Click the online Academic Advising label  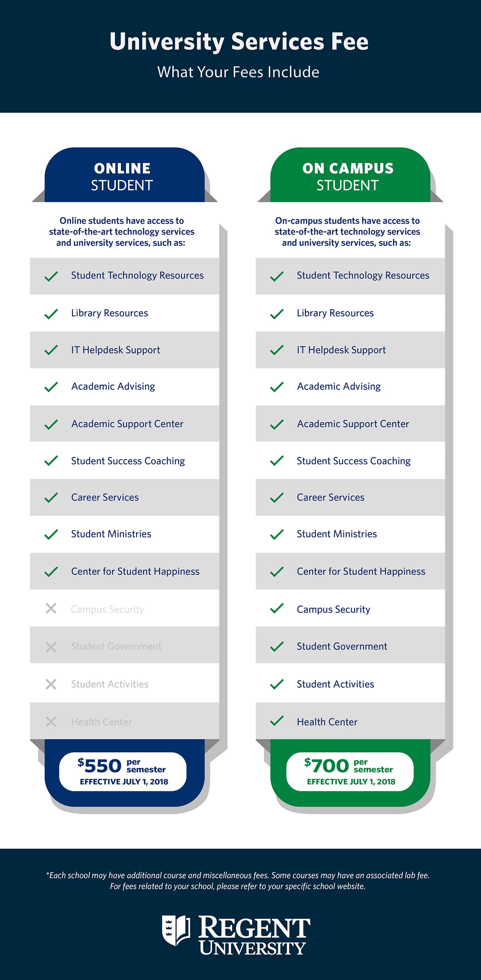pyautogui.click(x=113, y=386)
